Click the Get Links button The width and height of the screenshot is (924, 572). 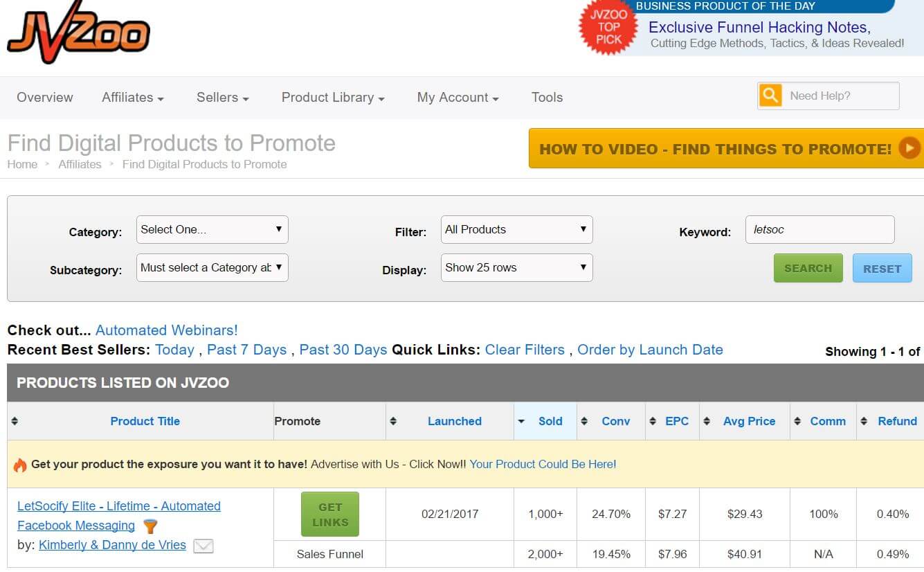pos(330,515)
